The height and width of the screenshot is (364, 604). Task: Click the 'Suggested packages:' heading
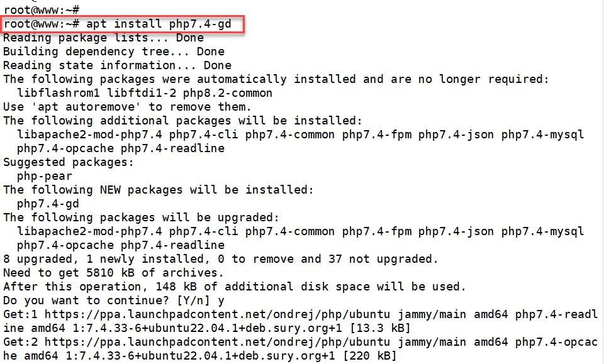pyautogui.click(x=68, y=162)
